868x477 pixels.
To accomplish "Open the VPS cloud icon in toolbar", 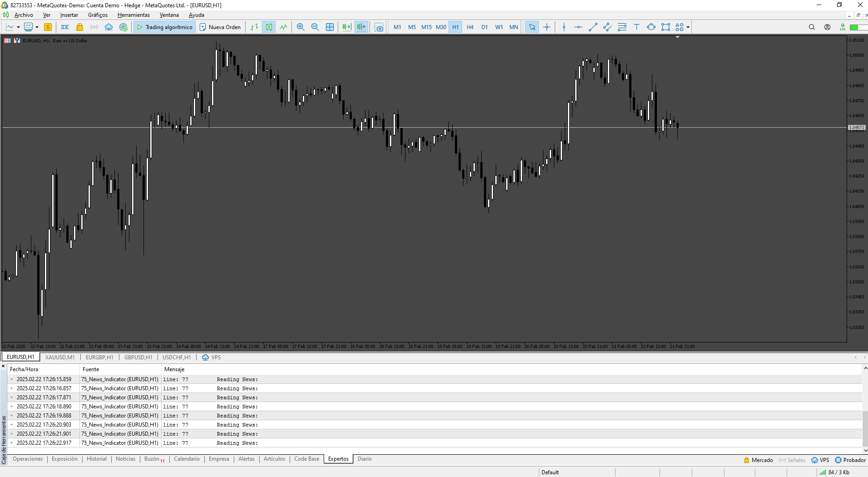I will pos(108,27).
